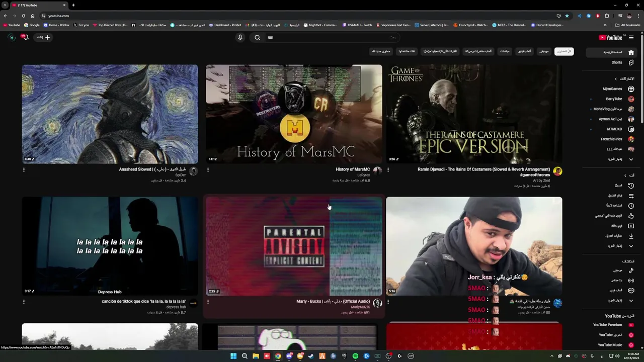
Task: Select the Watched filter chip
Action: point(407,51)
